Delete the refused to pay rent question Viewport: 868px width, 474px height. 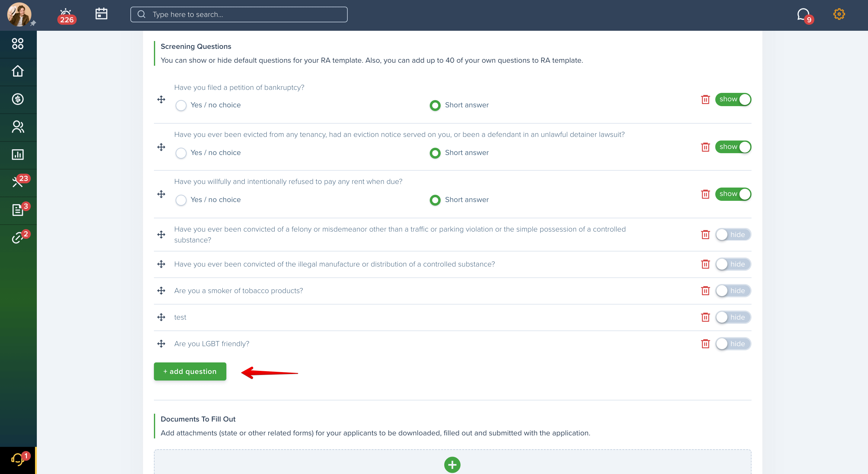tap(705, 194)
